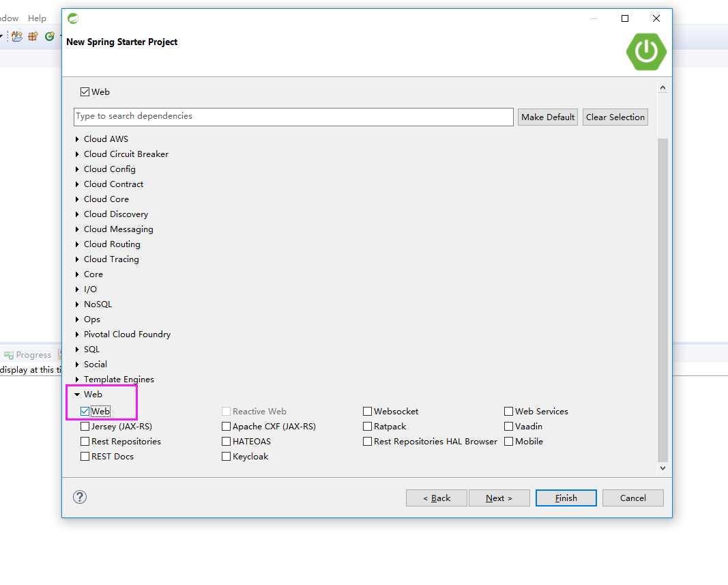Click Make Default button
This screenshot has height=585, width=728.
coord(548,117)
